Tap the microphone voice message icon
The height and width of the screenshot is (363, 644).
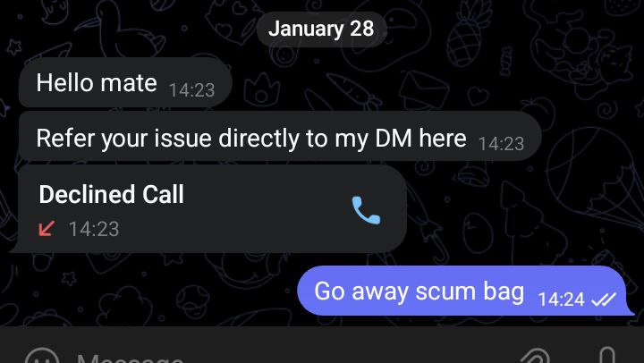point(607,356)
